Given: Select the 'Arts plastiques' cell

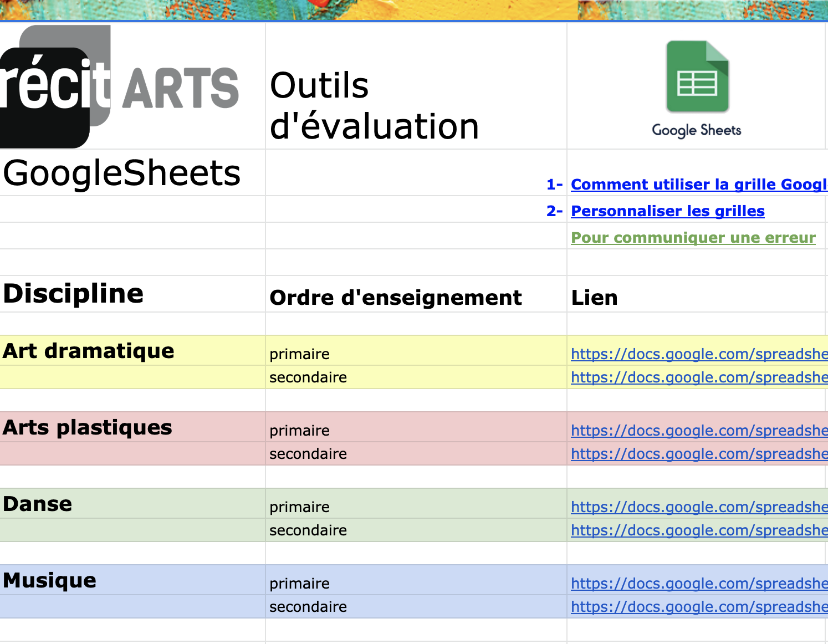Looking at the screenshot, I should [x=132, y=427].
